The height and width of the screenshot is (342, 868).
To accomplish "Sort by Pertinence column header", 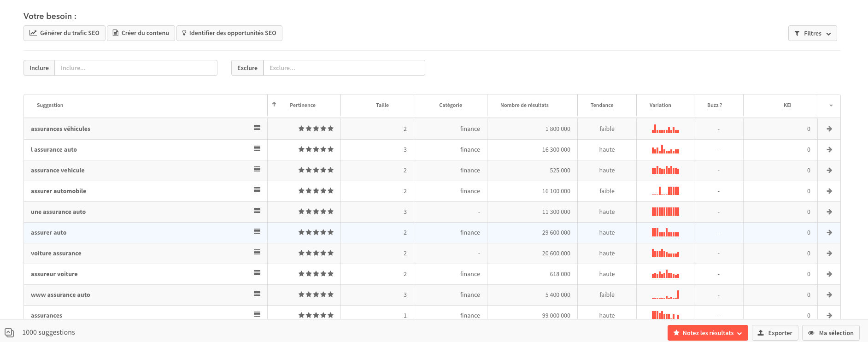I will pos(303,105).
